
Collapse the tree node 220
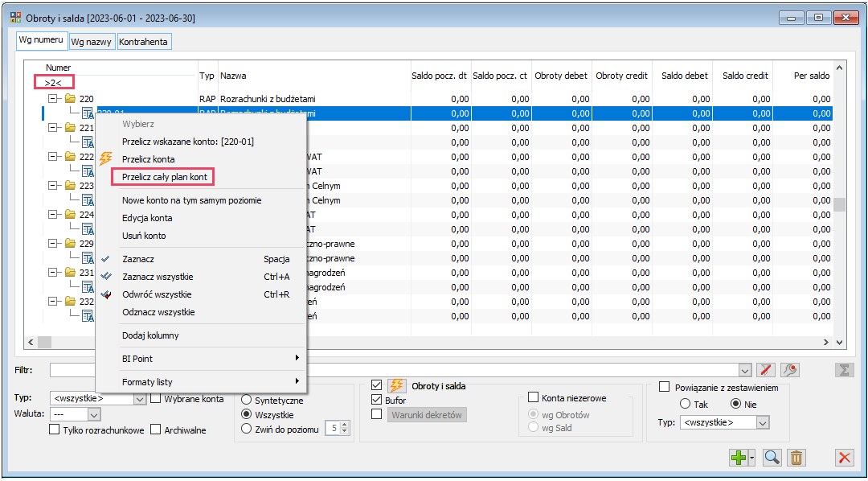pyautogui.click(x=53, y=99)
